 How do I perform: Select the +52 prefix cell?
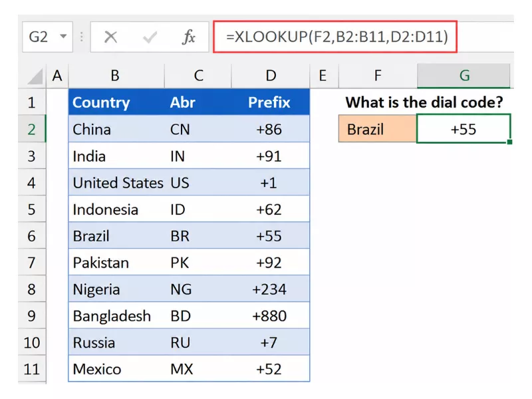271,369
